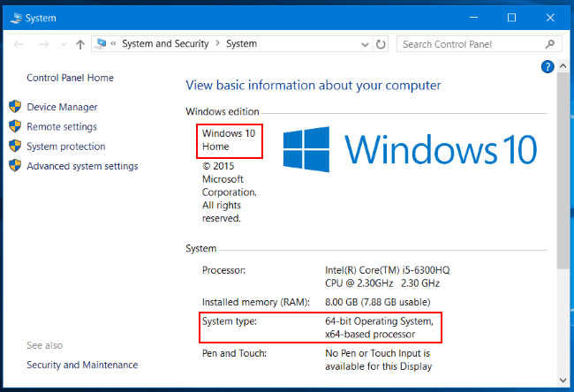Click the Forward navigation arrow

(43, 45)
